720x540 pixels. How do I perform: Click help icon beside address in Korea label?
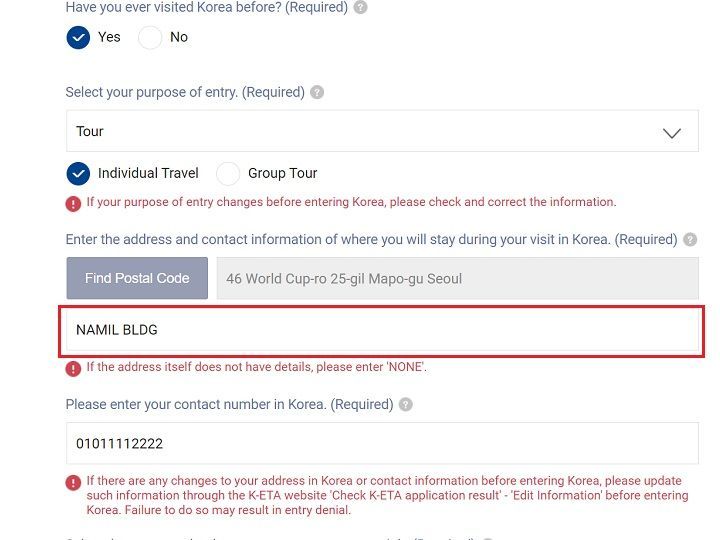tap(690, 240)
